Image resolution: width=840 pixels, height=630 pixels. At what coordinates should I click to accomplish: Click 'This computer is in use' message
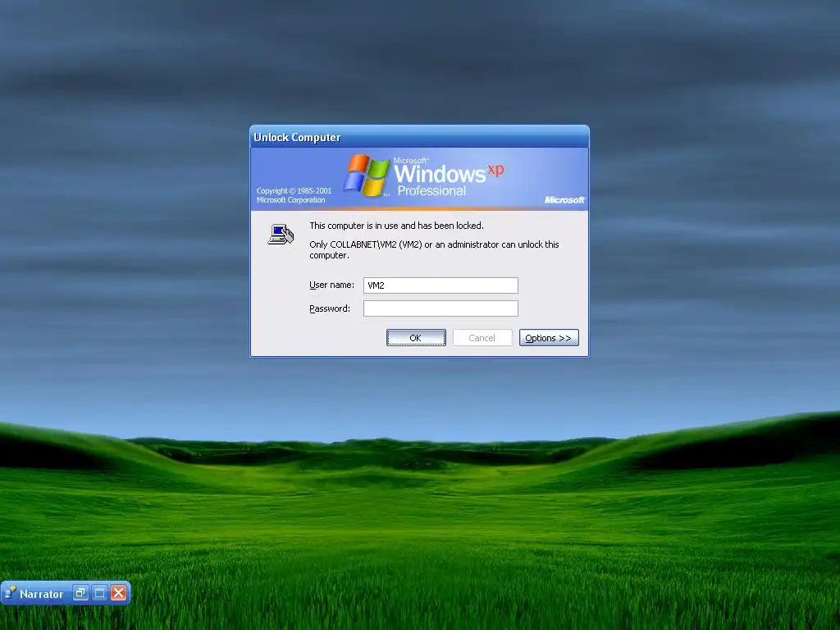coord(396,226)
